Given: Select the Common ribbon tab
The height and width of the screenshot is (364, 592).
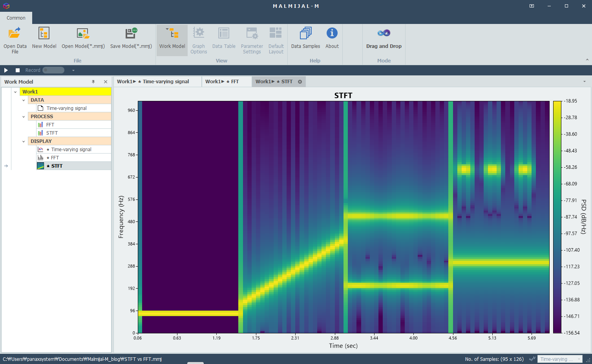Looking at the screenshot, I should (x=16, y=18).
